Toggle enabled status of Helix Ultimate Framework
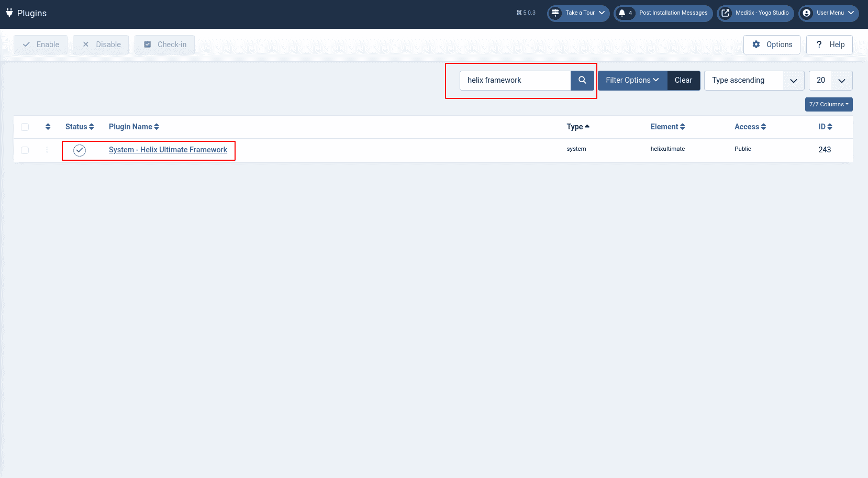 pos(80,150)
